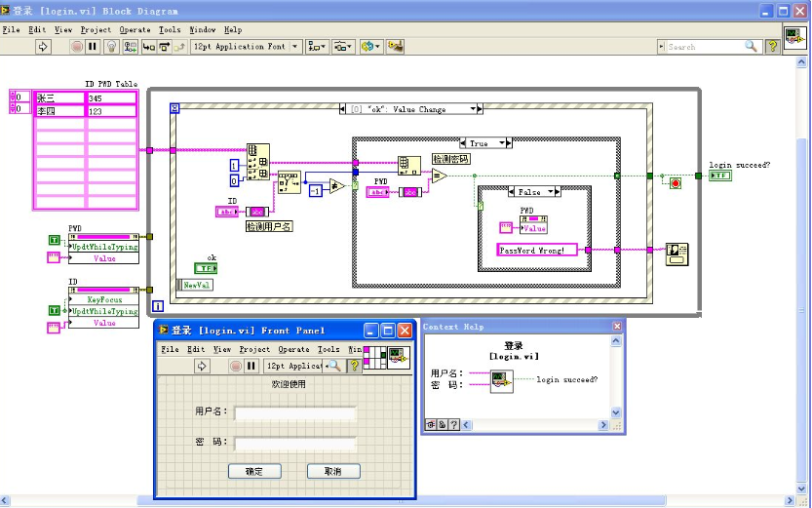This screenshot has height=508, width=812.
Task: Click Step Over button in toolbar
Action: 165,47
